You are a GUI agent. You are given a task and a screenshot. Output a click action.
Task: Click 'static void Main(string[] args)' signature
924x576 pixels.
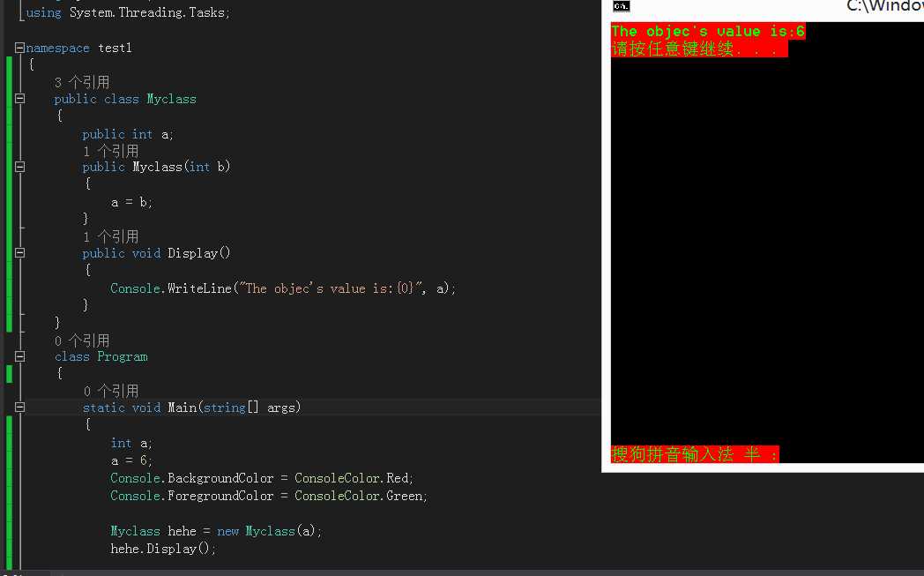[191, 408]
